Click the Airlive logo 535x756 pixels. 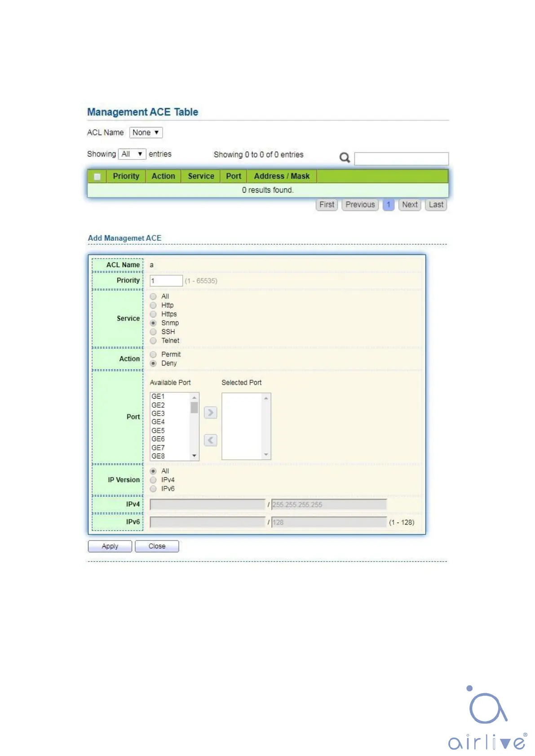(x=487, y=718)
